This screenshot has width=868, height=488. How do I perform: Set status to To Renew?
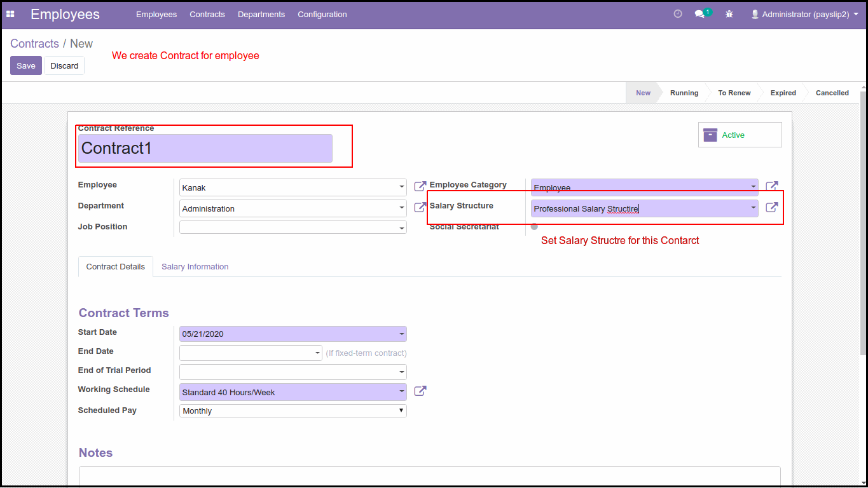734,93
